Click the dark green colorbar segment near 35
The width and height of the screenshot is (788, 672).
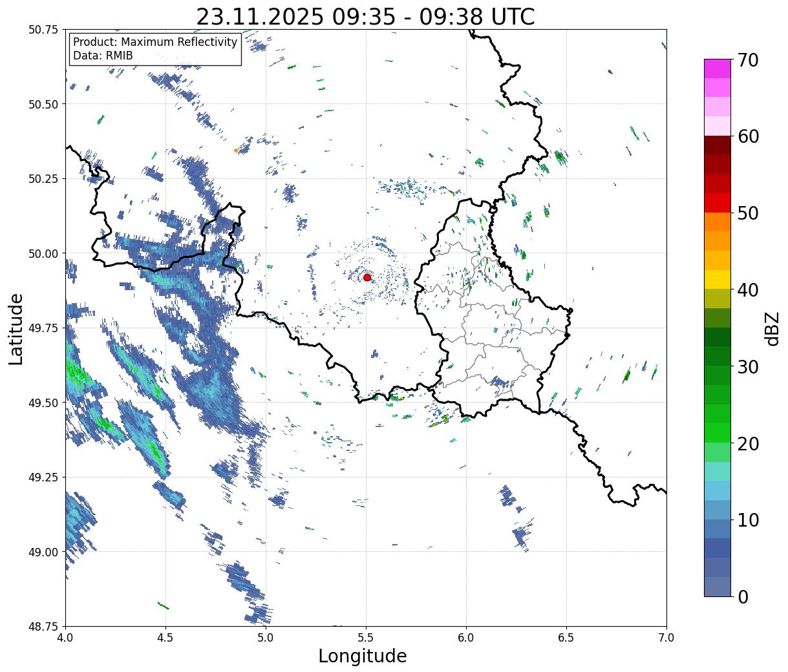718,337
